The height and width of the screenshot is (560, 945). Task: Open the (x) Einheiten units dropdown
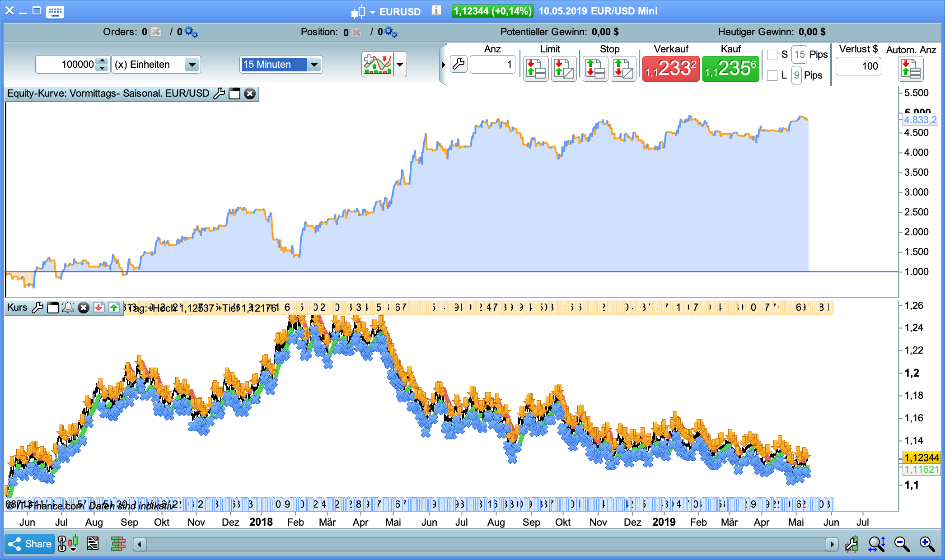click(x=192, y=65)
